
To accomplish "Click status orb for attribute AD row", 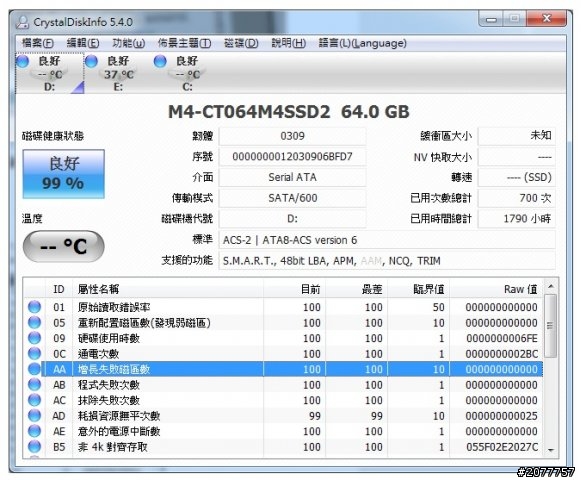I will click(34, 416).
